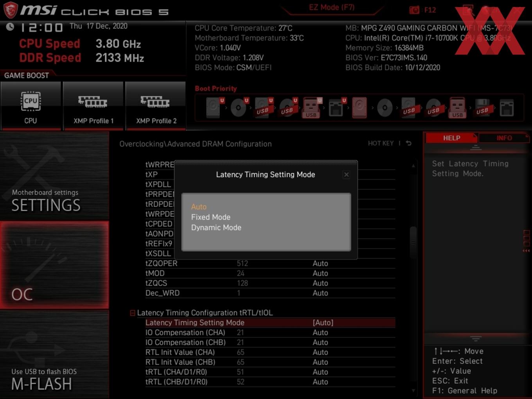Click the help panel top scroll handle
The image size is (532, 399).
pos(476,148)
